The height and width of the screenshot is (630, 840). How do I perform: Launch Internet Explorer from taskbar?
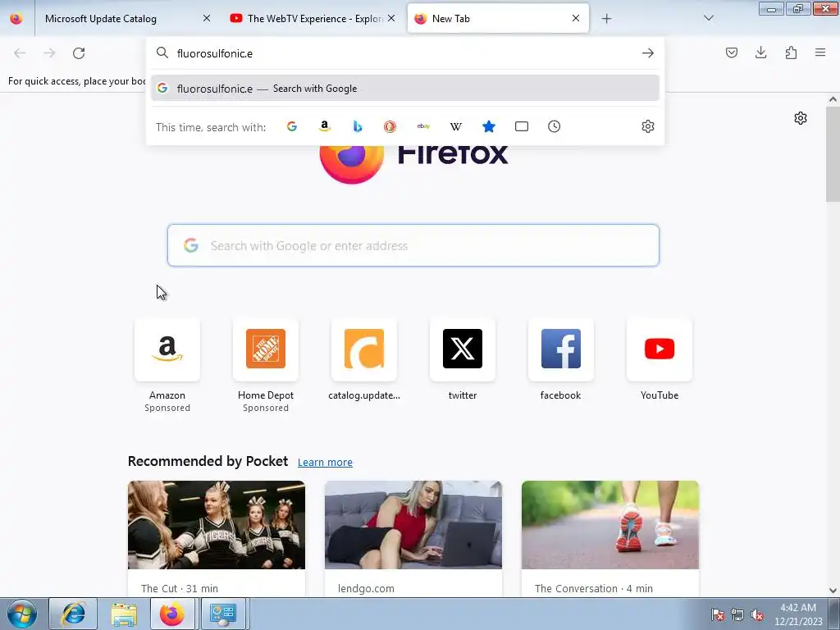pos(73,614)
